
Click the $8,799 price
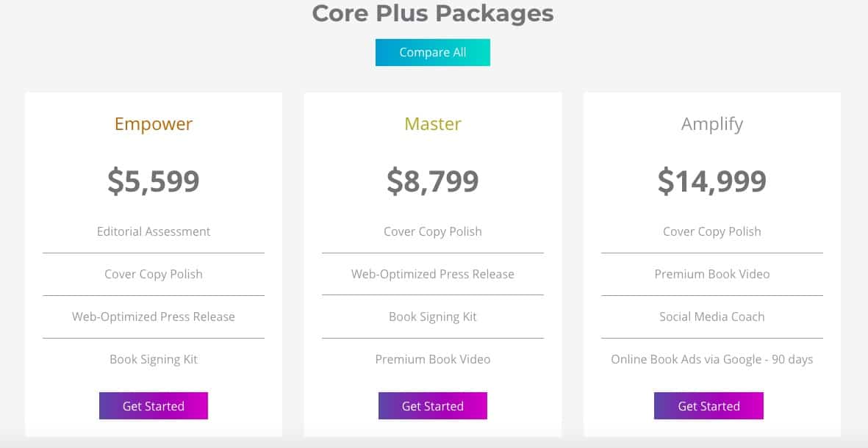point(433,181)
